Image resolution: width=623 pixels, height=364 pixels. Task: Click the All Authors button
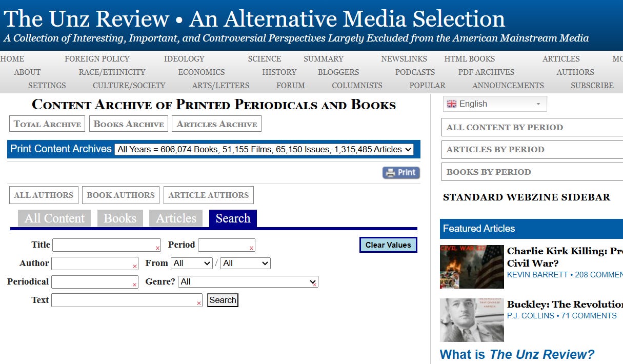pyautogui.click(x=44, y=195)
